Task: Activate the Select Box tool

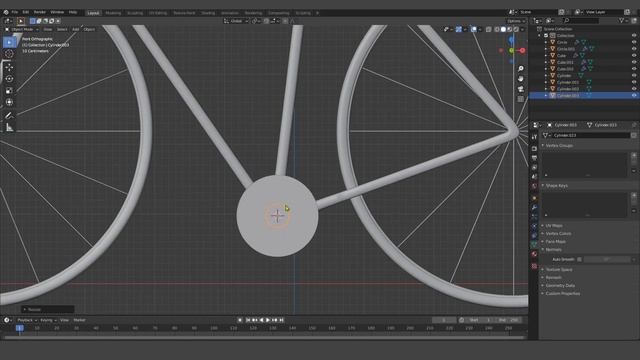Action: [9, 42]
